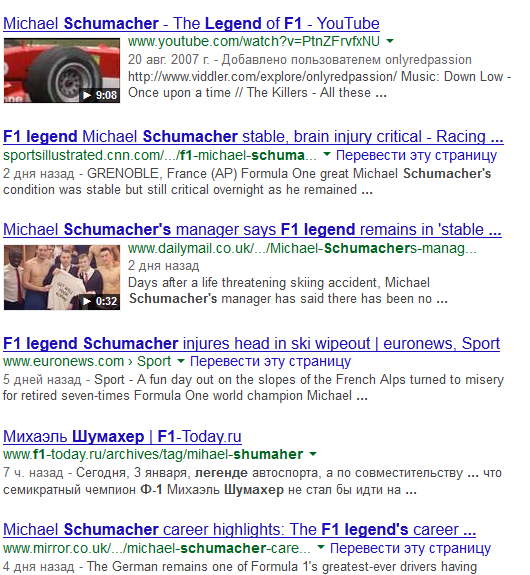
Task: Open the YouTube result's URL dropdown arrow
Action: [x=390, y=41]
